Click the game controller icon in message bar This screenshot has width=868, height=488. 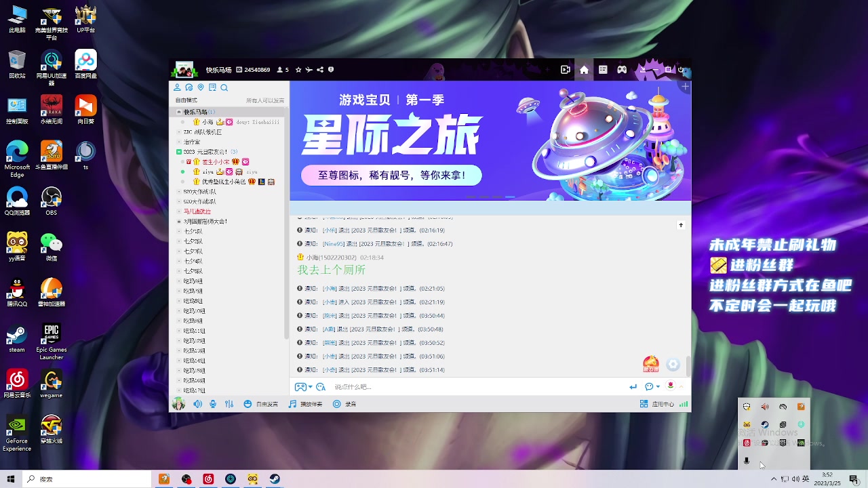pyautogui.click(x=299, y=386)
